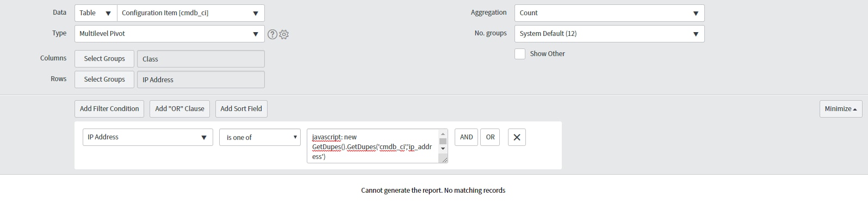The image size is (868, 202).
Task: Click the IP Address rows field
Action: pos(201,79)
